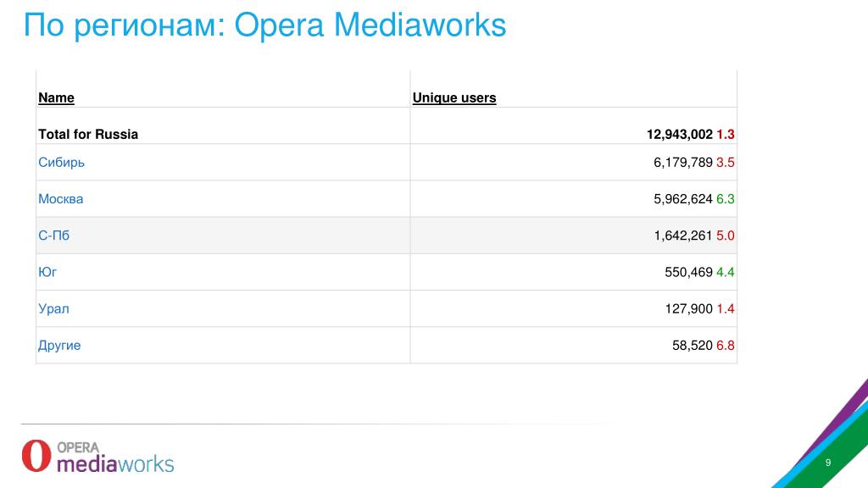Image resolution: width=868 pixels, height=488 pixels.
Task: Select the Total for Russia row
Action: (387, 134)
